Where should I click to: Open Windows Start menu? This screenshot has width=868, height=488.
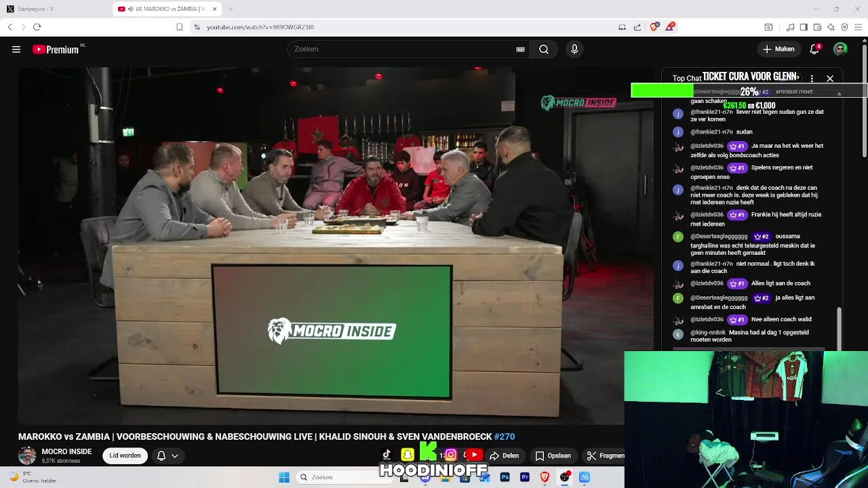tap(284, 477)
